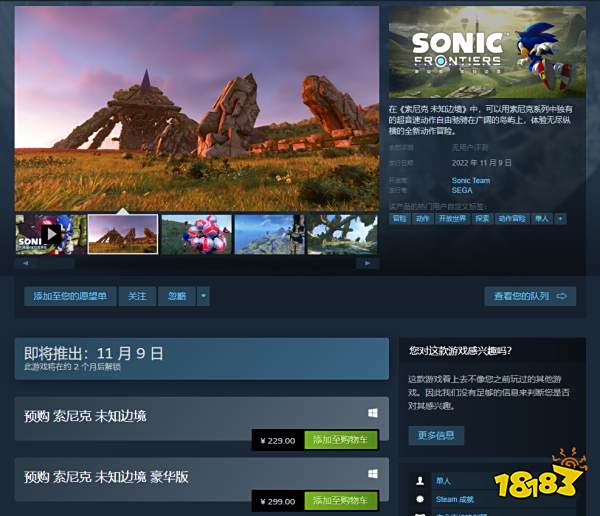Expand the dropdown arrow next to 忽略

click(x=203, y=296)
